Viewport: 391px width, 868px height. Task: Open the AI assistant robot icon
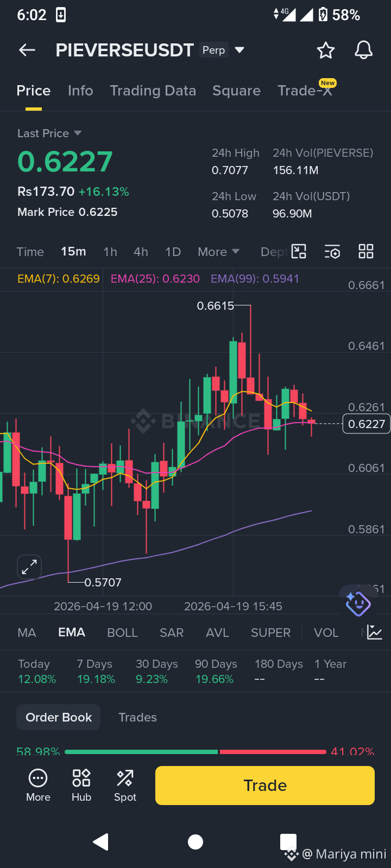tap(358, 603)
